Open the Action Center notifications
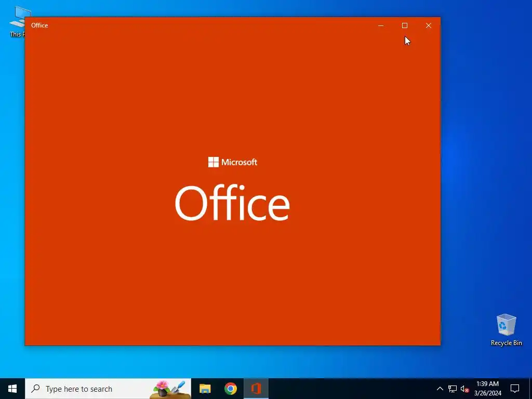532x399 pixels. pos(515,389)
